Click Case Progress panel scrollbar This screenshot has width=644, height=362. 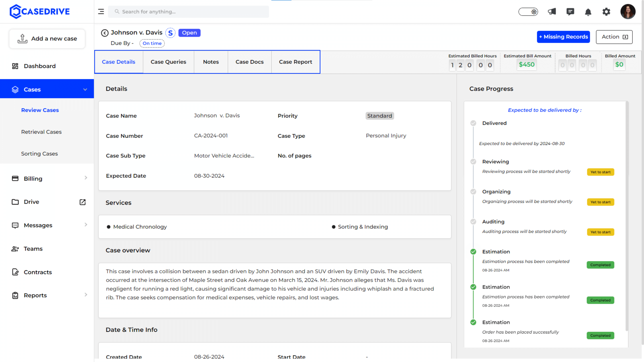[x=627, y=216]
